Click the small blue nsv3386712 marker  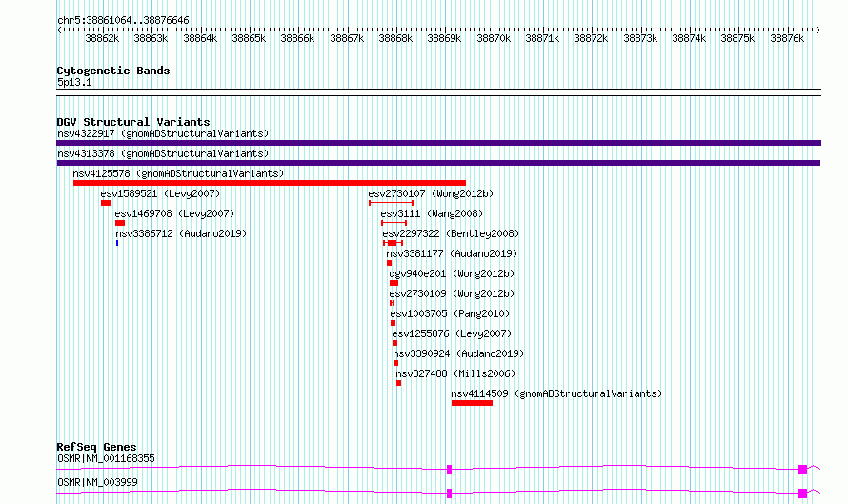(x=117, y=243)
